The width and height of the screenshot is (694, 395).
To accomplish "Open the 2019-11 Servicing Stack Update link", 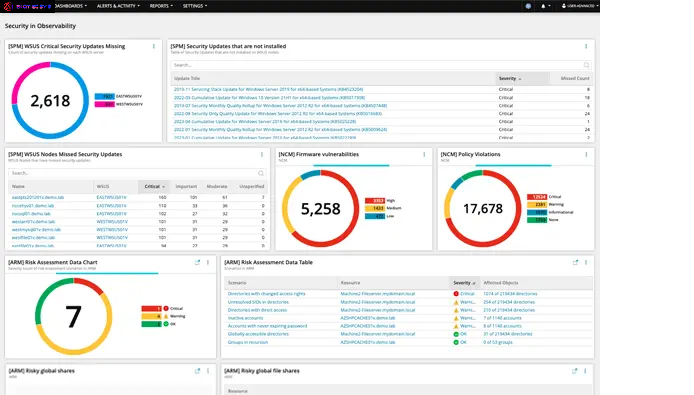I will 268,89.
